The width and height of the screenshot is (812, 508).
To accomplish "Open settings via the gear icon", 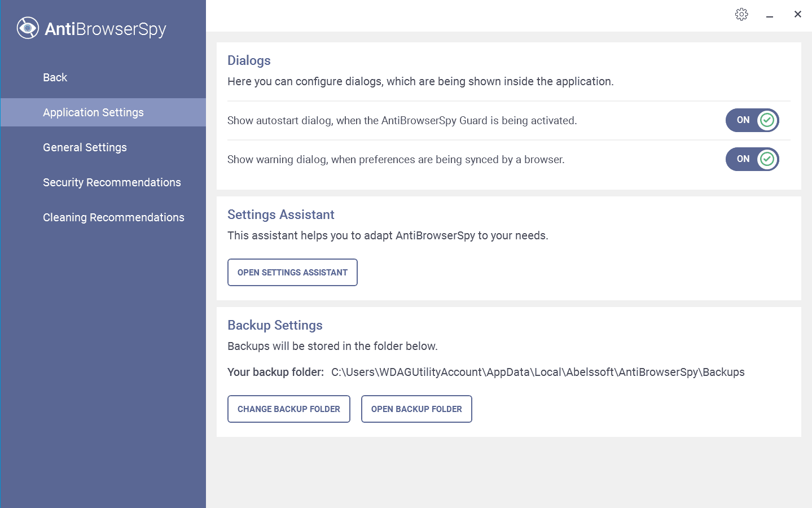I will (741, 15).
